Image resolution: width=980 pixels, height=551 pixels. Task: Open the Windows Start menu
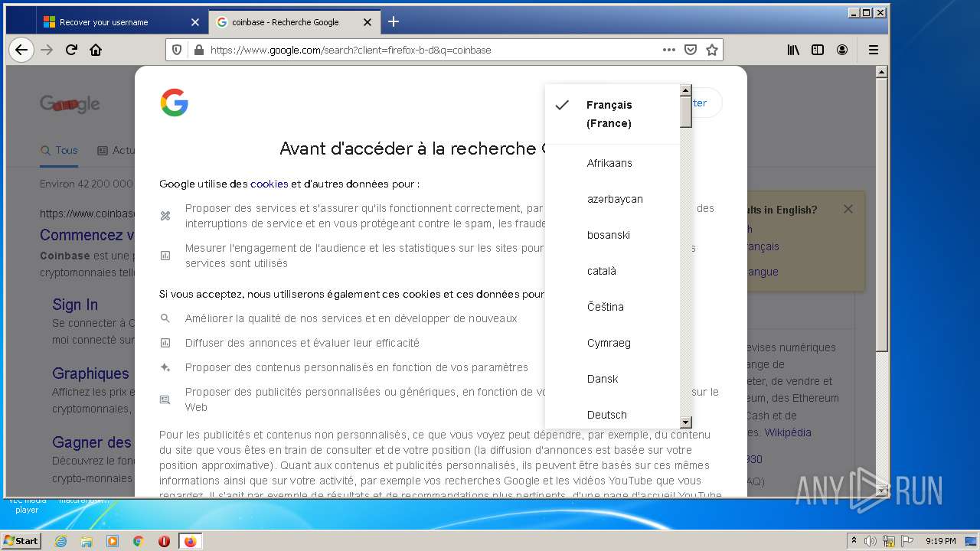(21, 541)
